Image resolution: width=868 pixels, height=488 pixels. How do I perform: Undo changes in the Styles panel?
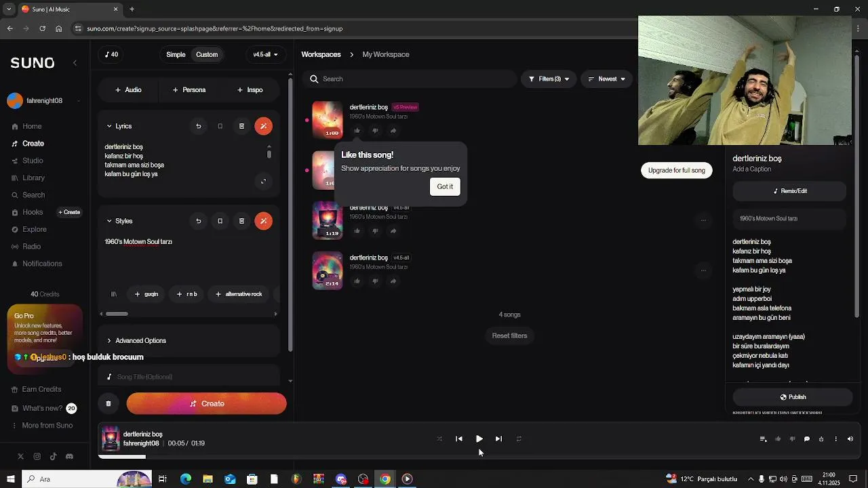pos(198,221)
